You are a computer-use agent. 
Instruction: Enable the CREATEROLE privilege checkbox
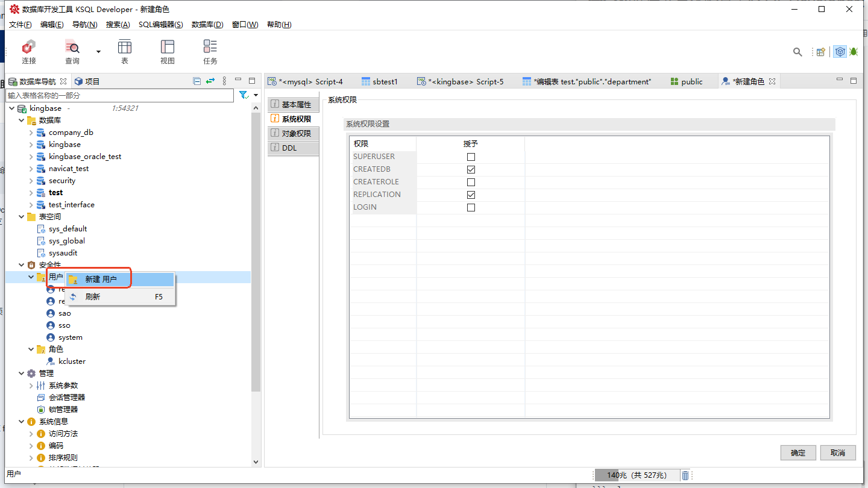point(471,183)
